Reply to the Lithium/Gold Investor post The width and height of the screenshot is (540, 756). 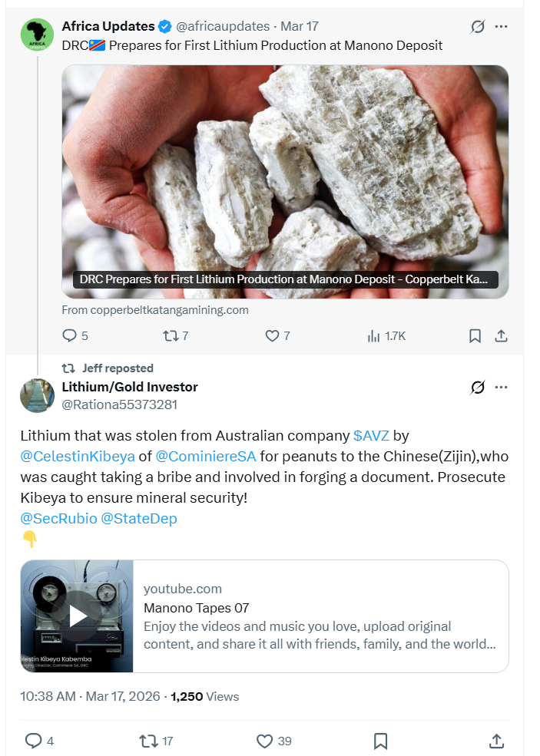(34, 741)
